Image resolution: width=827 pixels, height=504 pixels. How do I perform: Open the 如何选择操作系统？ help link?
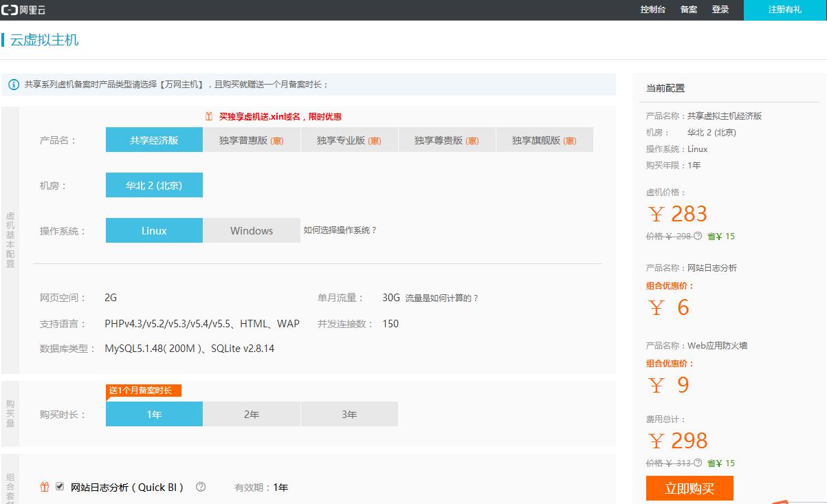pos(340,230)
